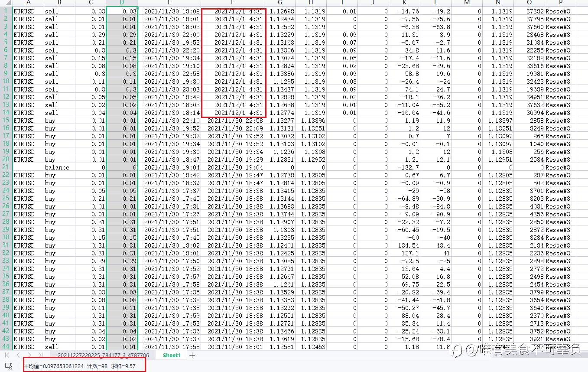Select the Resse#3 cell in row 21
Screen dimensions: 588x372
(x=561, y=167)
